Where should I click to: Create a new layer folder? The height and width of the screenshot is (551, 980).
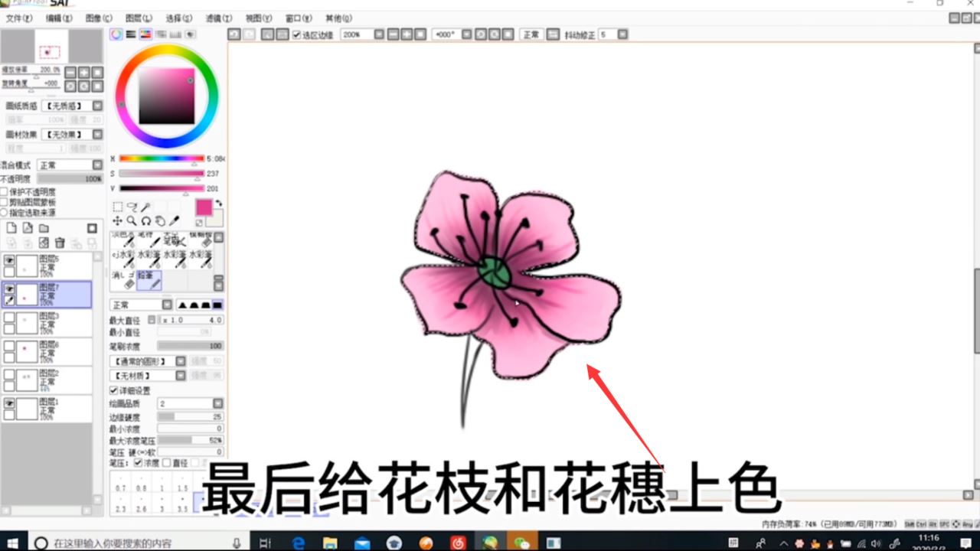coord(44,228)
